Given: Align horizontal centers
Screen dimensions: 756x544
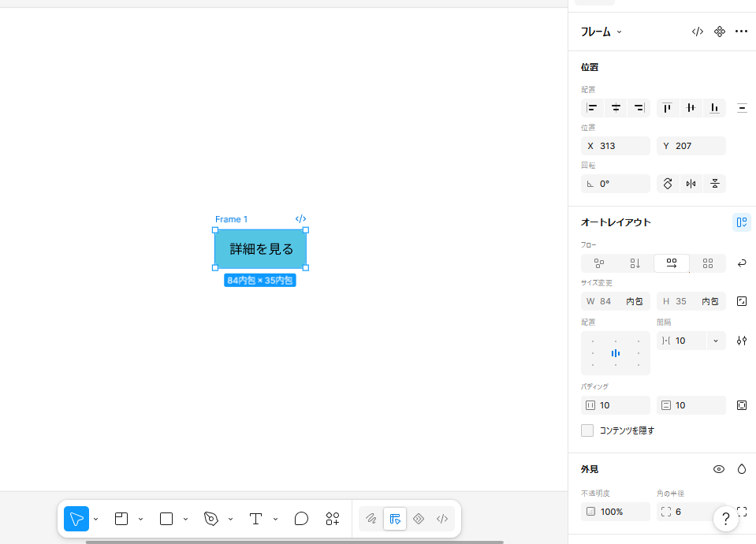Looking at the screenshot, I should (616, 108).
